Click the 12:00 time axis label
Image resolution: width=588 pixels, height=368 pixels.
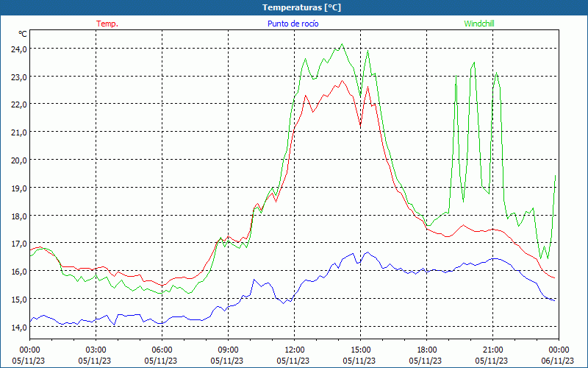point(295,350)
